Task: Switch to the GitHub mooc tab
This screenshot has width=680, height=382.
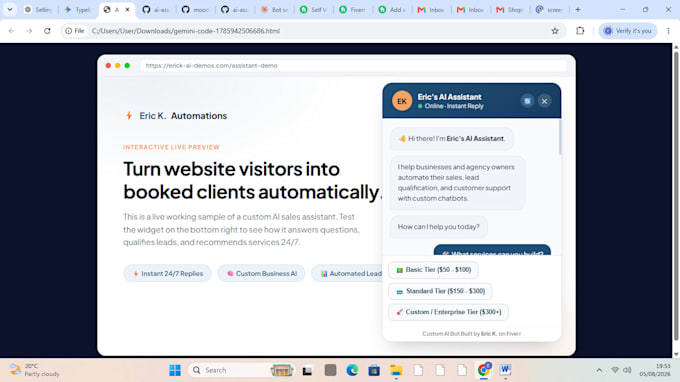Action: coord(195,10)
